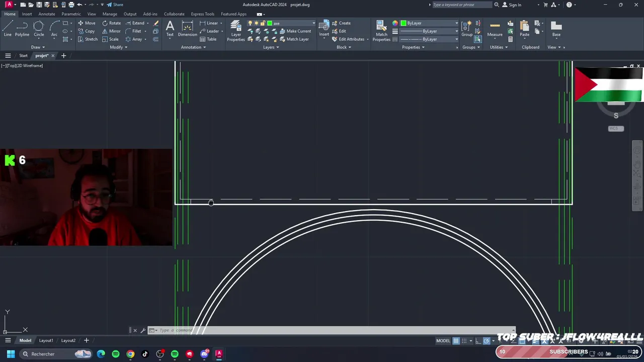
Task: Open the Insert ribbon tab
Action: pos(27,14)
